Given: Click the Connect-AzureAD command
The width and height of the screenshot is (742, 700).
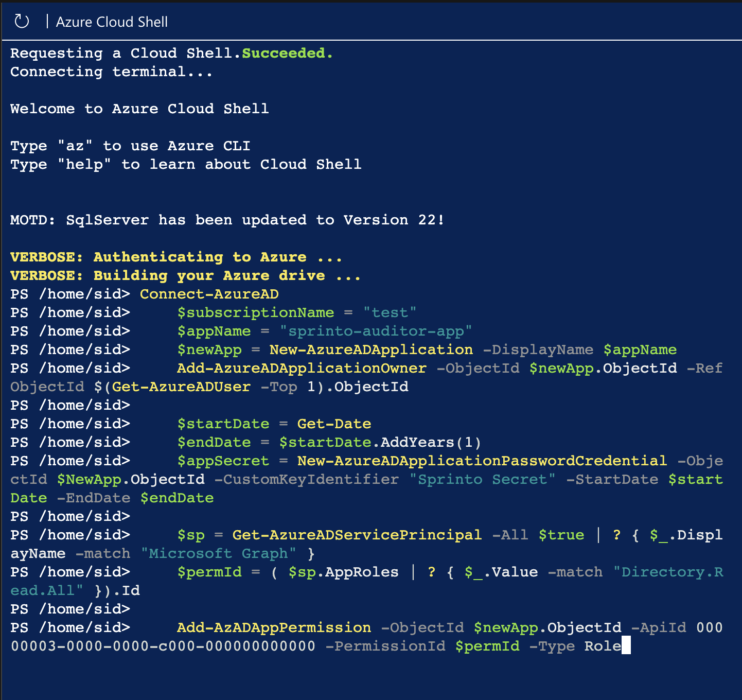Looking at the screenshot, I should 209,294.
